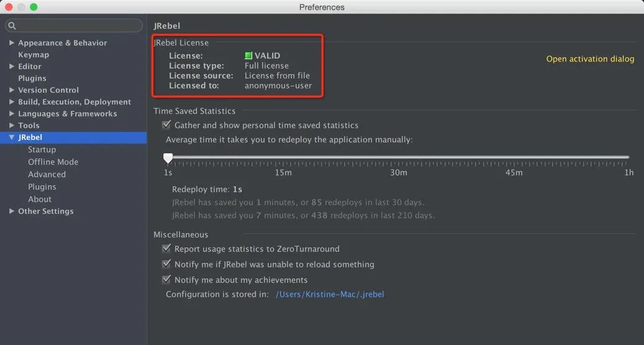The width and height of the screenshot is (644, 345).
Task: Open top-level Plugins settings under Editor
Action: pyautogui.click(x=32, y=78)
